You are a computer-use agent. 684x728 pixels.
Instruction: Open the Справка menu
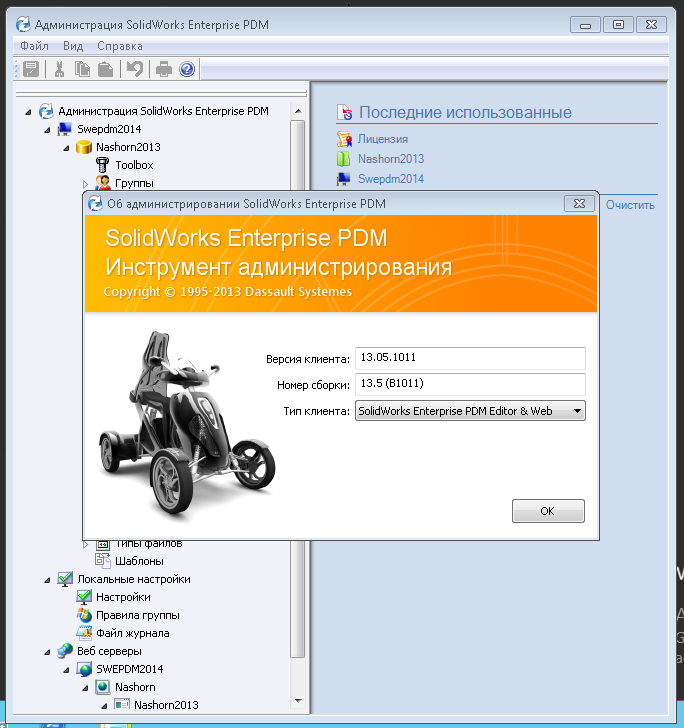tap(120, 46)
